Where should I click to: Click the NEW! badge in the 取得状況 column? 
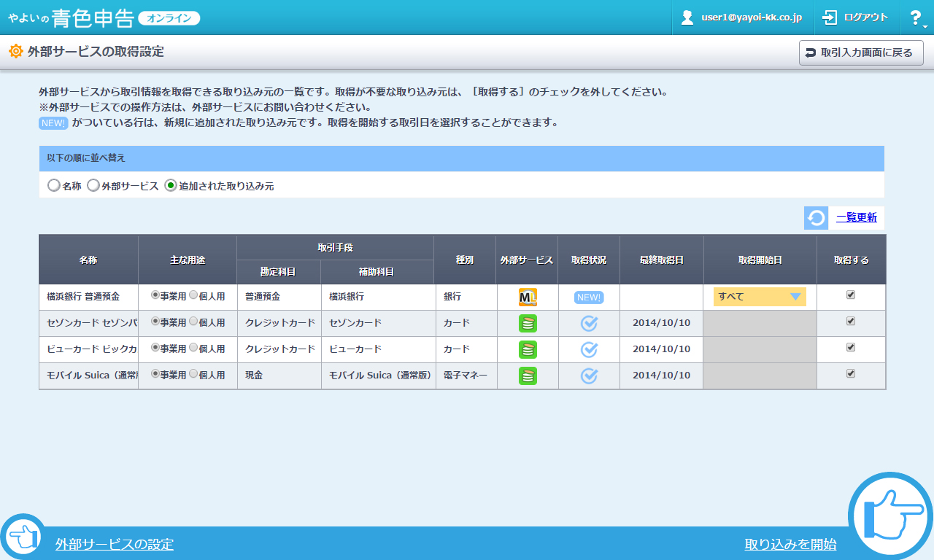pyautogui.click(x=588, y=297)
